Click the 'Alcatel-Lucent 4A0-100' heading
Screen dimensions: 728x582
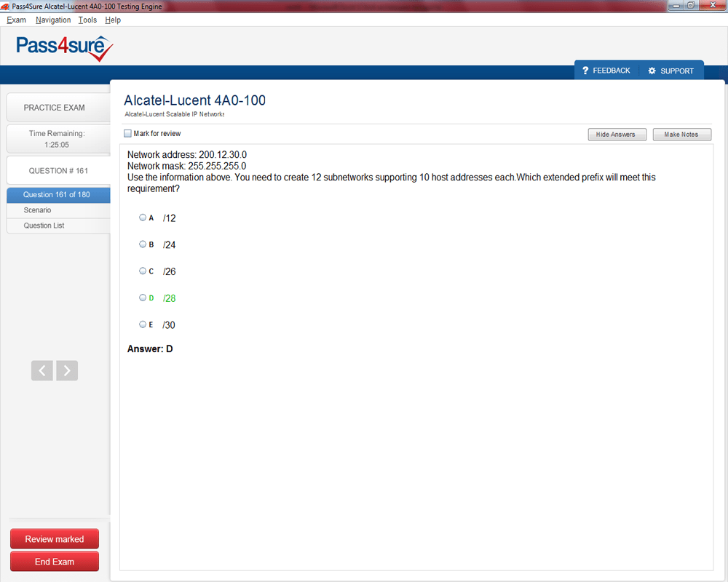194,100
